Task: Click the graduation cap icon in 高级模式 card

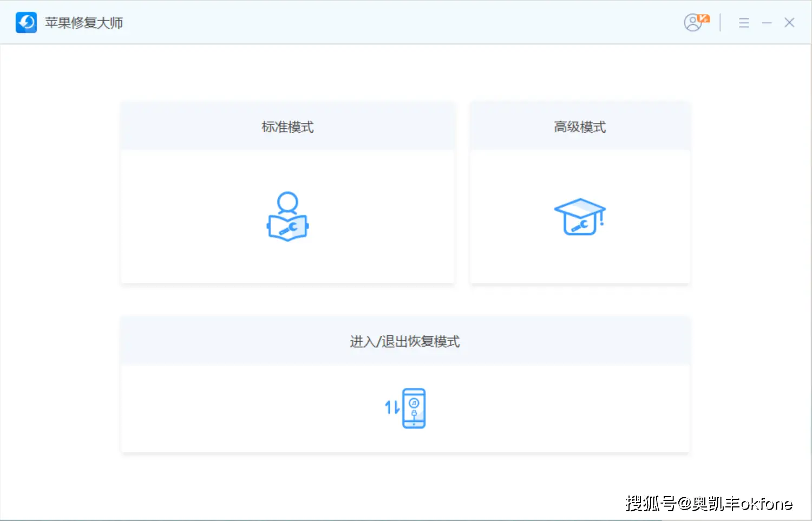Action: (x=579, y=217)
